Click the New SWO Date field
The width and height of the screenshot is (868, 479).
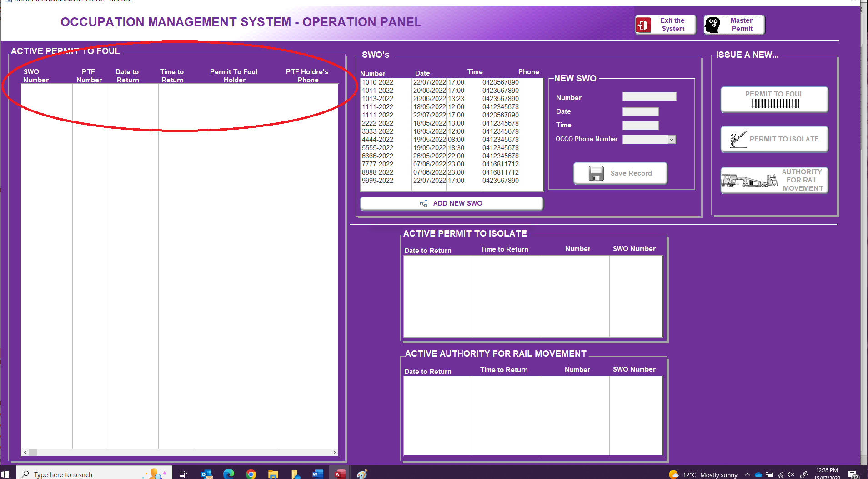click(640, 112)
